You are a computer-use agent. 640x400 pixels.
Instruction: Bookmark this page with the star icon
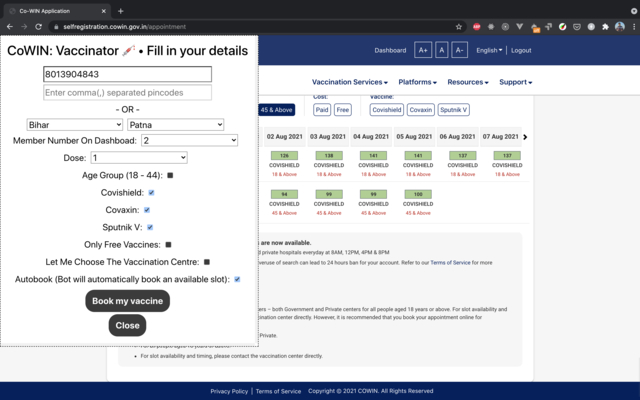click(459, 27)
